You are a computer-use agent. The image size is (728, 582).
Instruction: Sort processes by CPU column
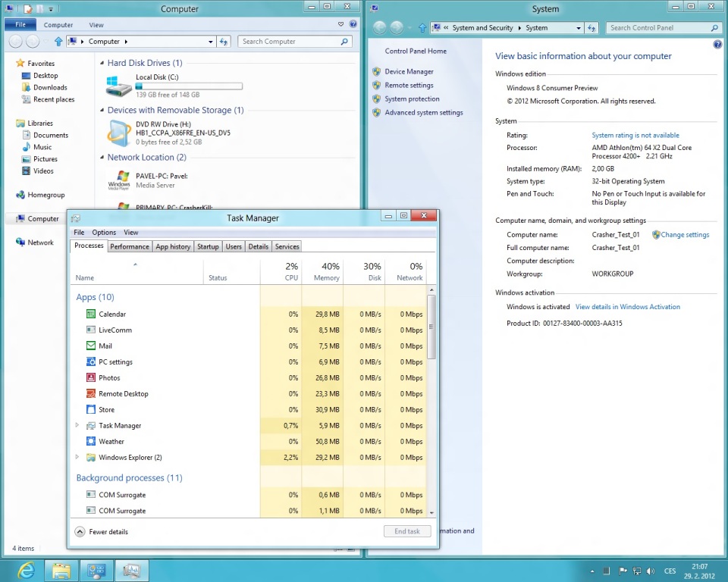281,271
